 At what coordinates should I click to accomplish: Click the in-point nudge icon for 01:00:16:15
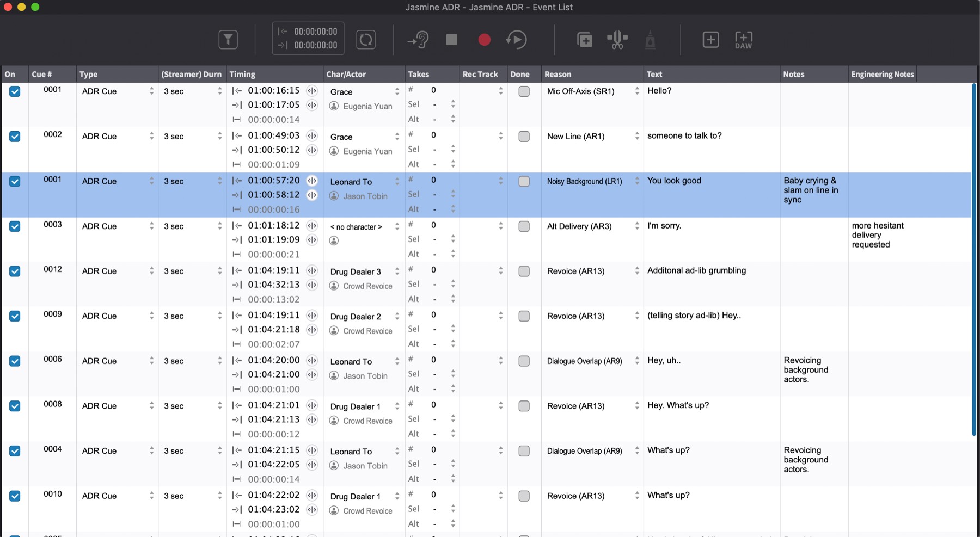pyautogui.click(x=312, y=90)
